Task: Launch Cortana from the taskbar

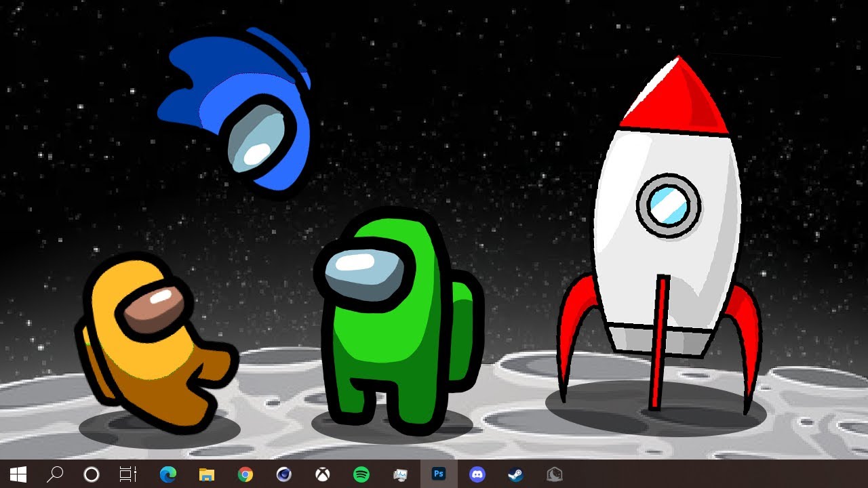Action: coord(92,474)
